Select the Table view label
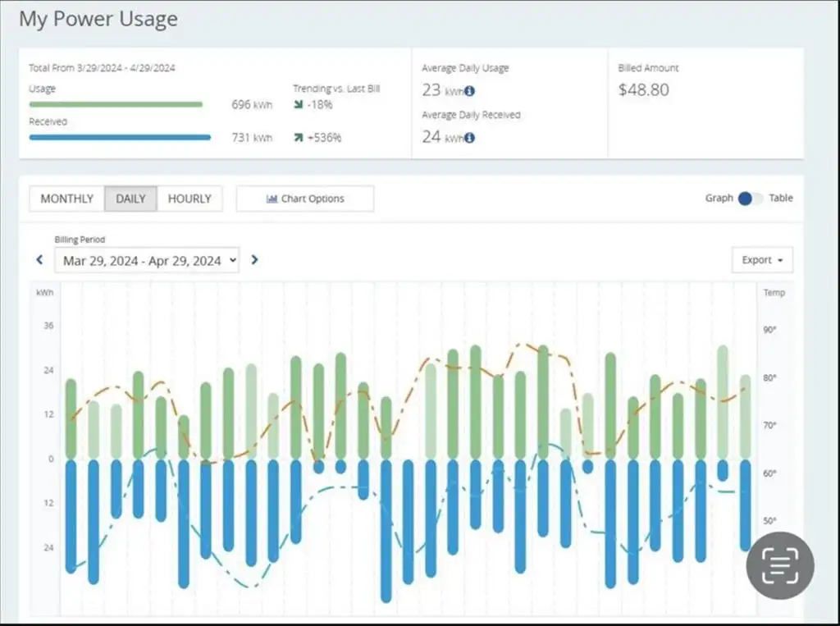 click(x=781, y=198)
